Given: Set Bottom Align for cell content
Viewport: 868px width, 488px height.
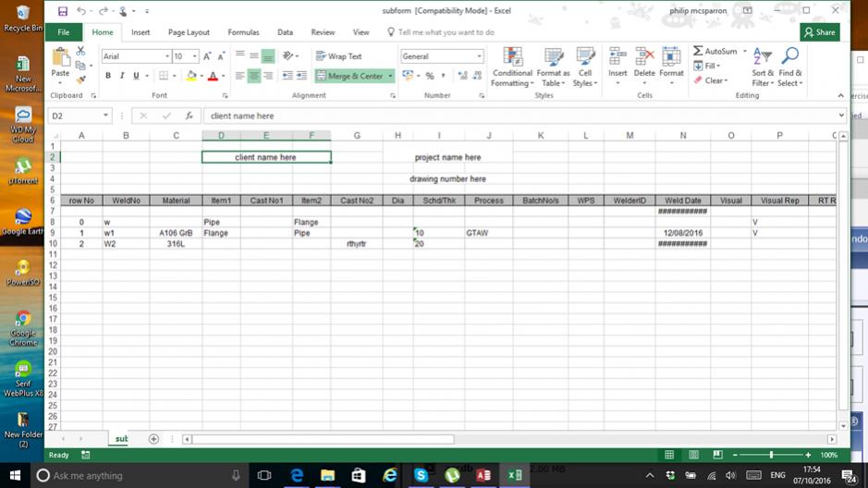Looking at the screenshot, I should 268,55.
